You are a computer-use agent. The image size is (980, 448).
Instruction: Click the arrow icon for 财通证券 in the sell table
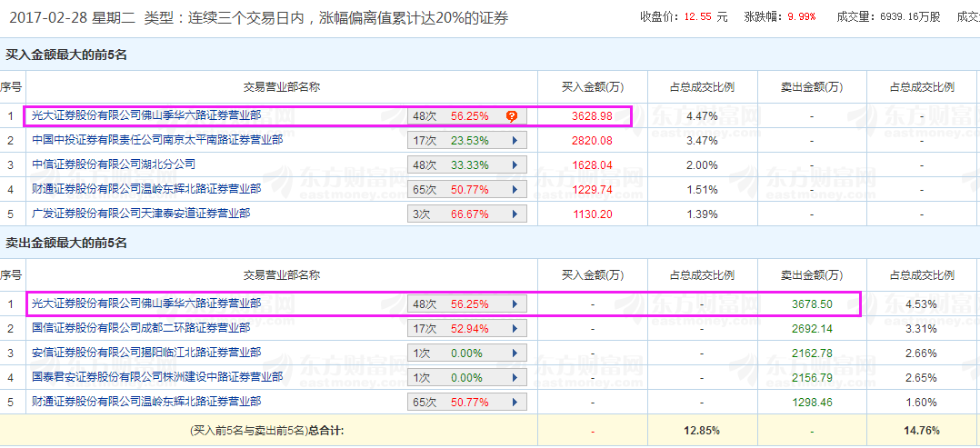pos(515,402)
